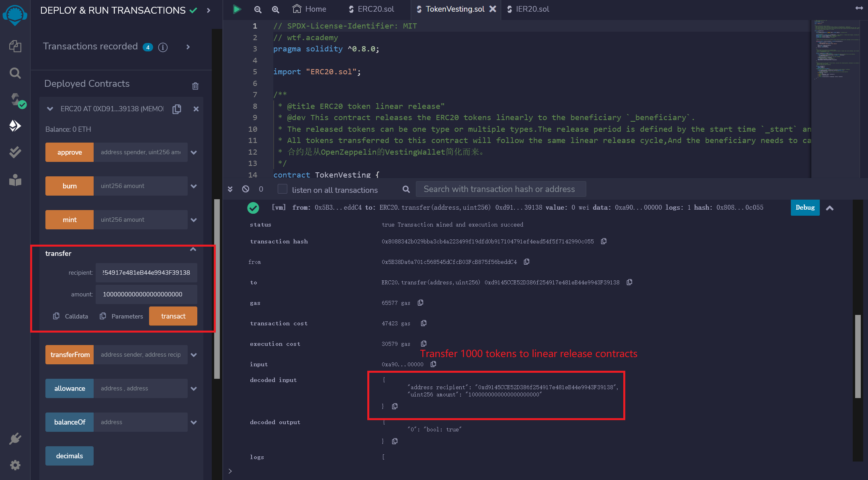Call the allowance function

(70, 388)
